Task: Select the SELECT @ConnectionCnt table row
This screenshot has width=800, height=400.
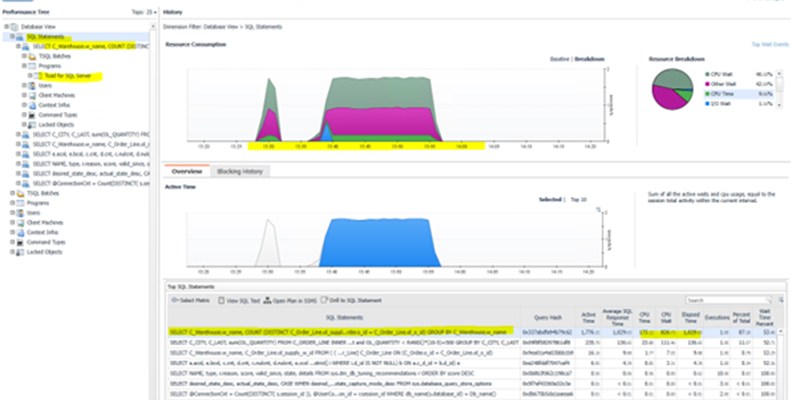Action: tap(472, 394)
